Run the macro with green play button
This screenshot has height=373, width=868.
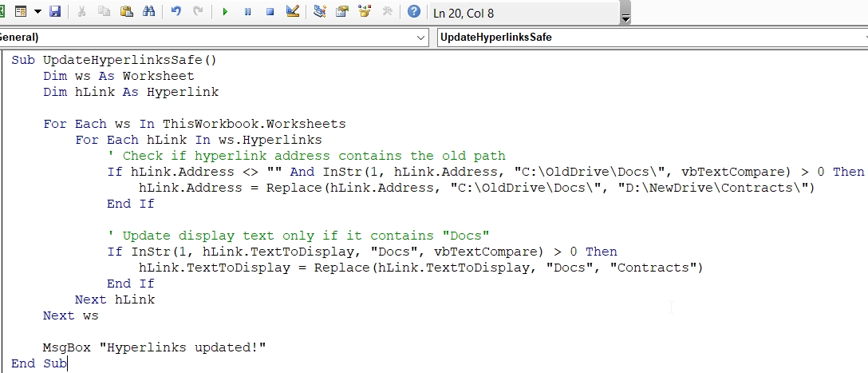tap(226, 12)
